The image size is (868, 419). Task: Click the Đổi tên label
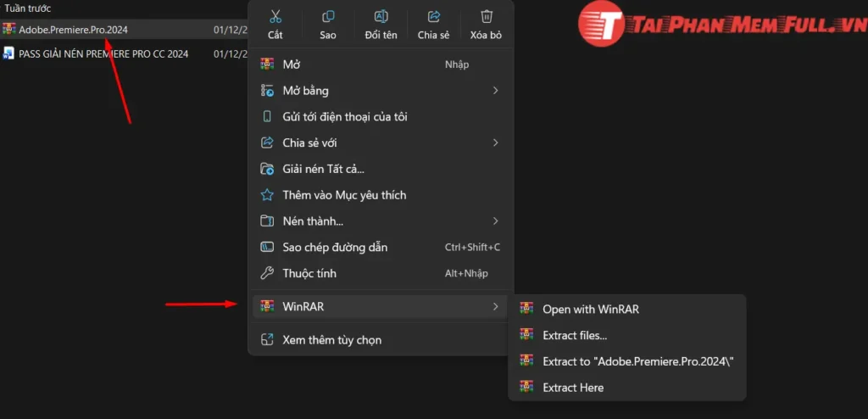381,35
